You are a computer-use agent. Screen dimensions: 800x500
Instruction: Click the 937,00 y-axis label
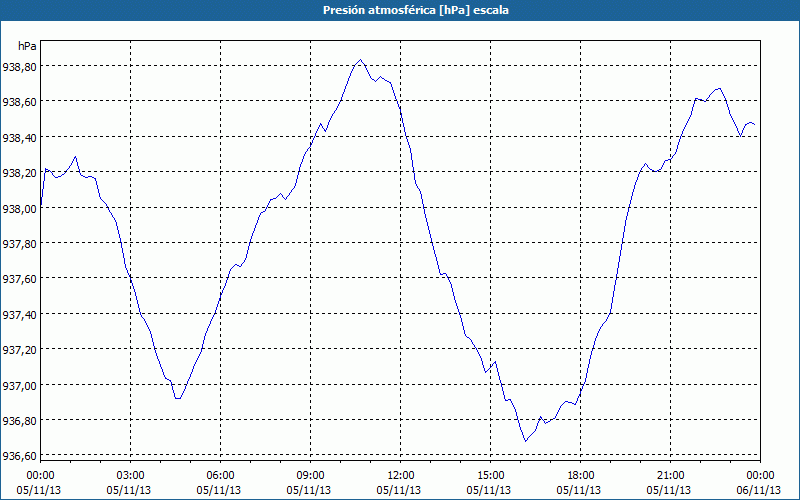pos(19,386)
